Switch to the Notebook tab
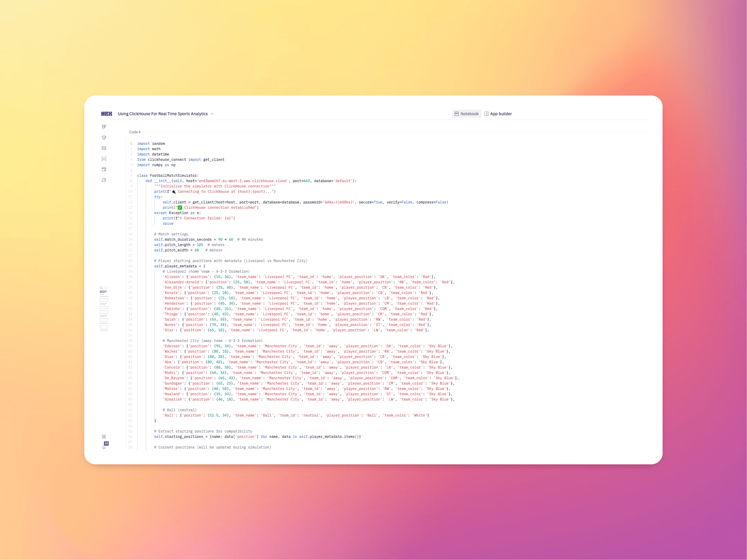The height and width of the screenshot is (560, 747). coord(466,114)
